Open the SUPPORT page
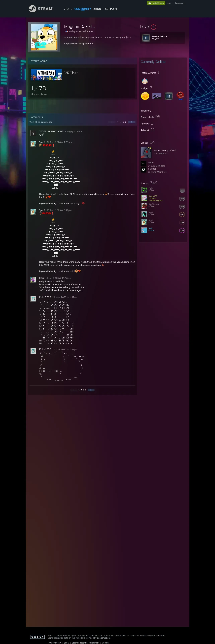215x644 pixels. pyautogui.click(x=111, y=9)
